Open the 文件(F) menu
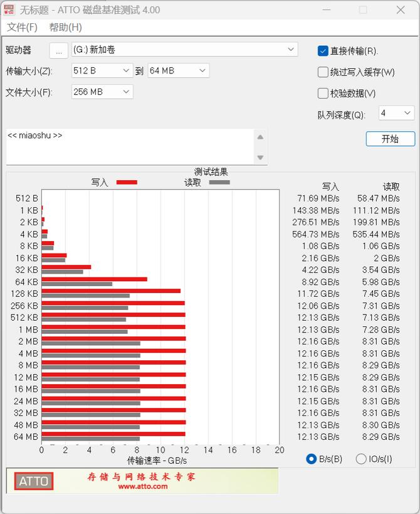Viewport: 420px width, 514px height. (22, 27)
